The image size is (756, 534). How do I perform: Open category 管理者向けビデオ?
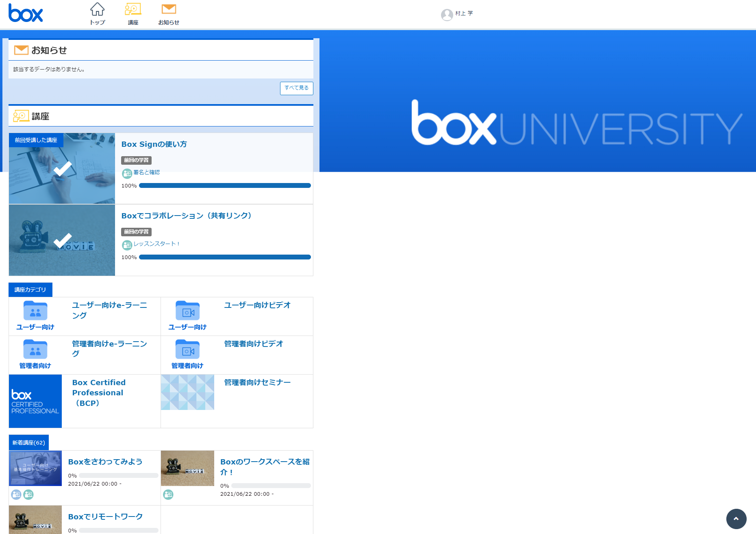(x=254, y=344)
